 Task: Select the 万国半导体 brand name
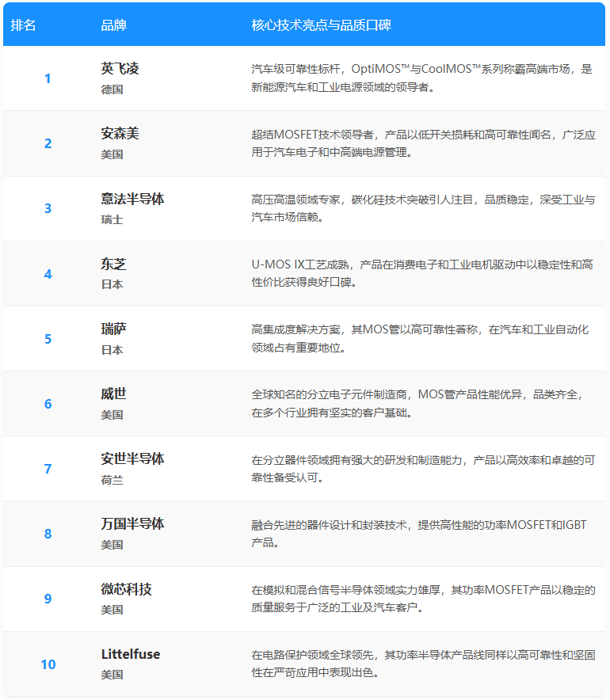(x=132, y=523)
